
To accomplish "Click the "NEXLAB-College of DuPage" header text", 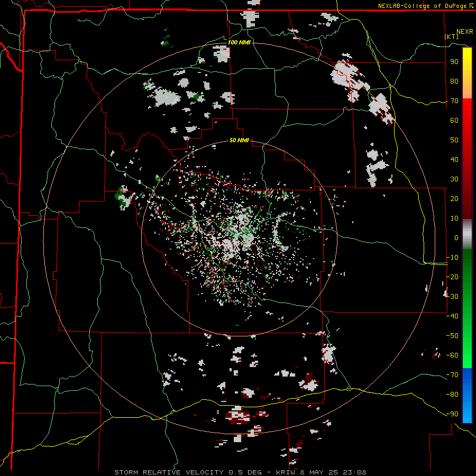I will click(x=422, y=6).
